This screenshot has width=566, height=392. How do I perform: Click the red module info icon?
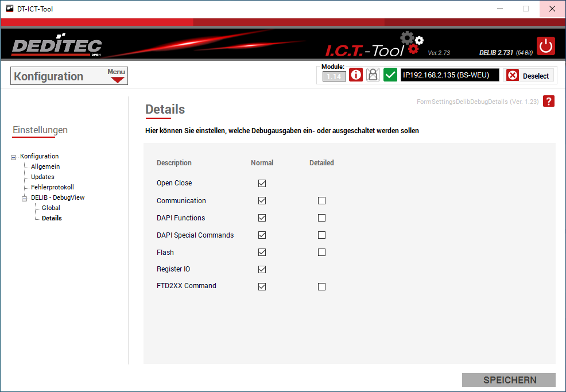click(x=356, y=75)
